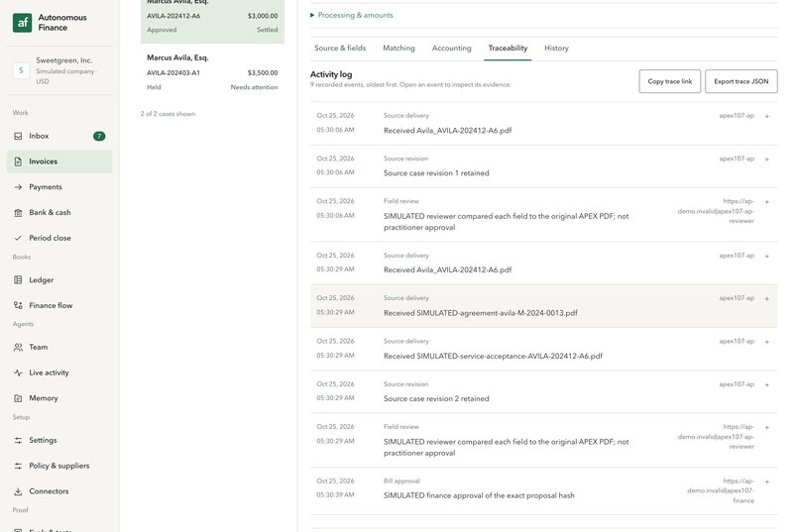Click the Live activity pulse icon
The image size is (799, 532).
click(18, 372)
